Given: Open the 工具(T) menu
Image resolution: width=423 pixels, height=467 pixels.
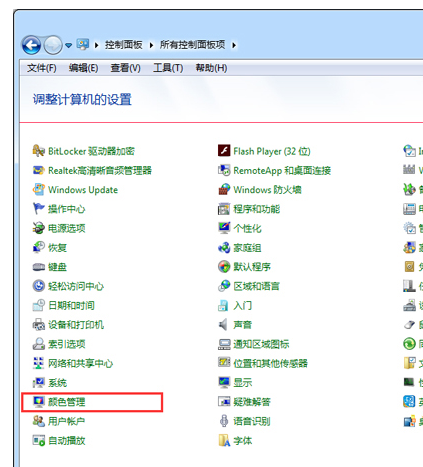Looking at the screenshot, I should [x=168, y=68].
